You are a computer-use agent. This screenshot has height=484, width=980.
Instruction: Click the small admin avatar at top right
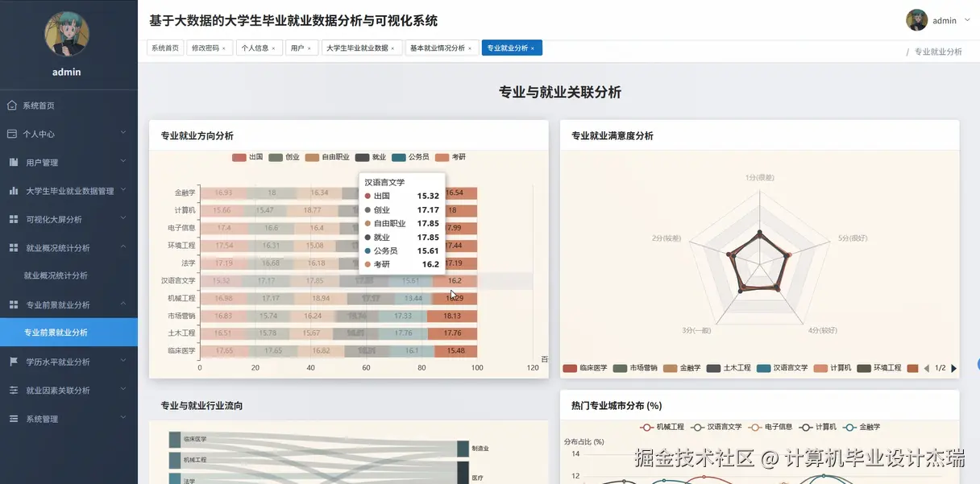coord(916,20)
